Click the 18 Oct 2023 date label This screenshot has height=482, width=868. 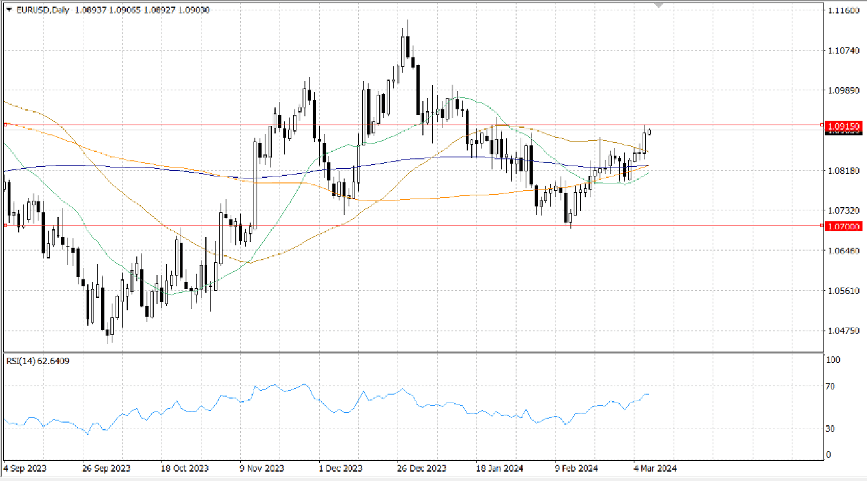point(185,468)
